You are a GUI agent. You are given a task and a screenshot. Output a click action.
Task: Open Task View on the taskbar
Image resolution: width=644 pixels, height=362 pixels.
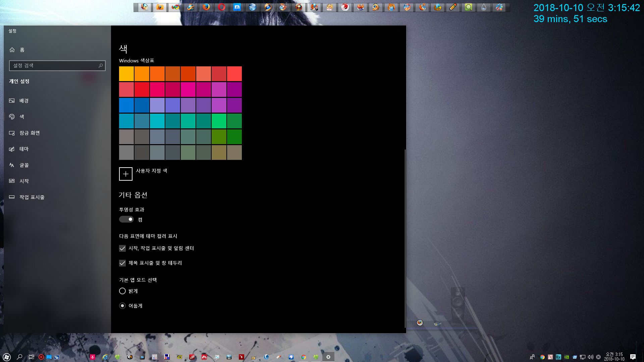point(31,357)
